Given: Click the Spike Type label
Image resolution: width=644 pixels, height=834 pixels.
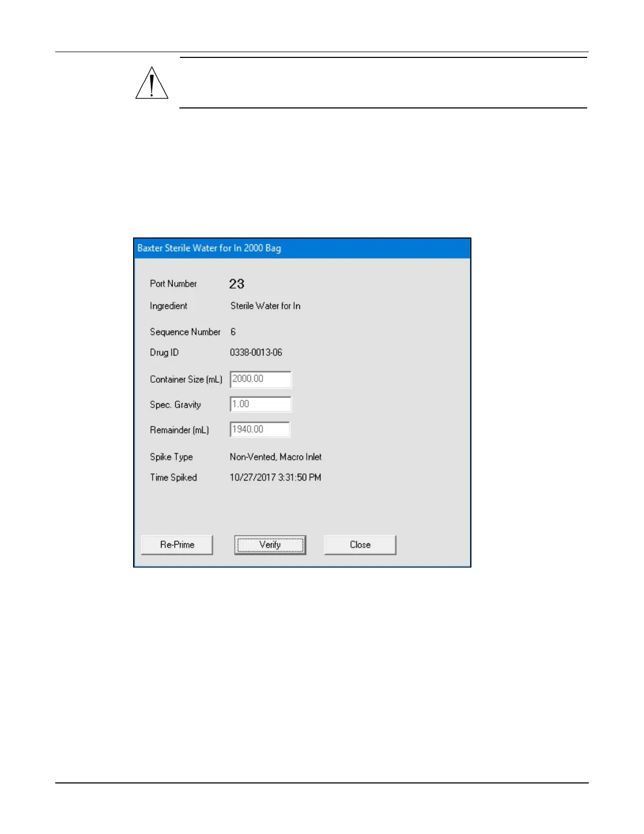Looking at the screenshot, I should pos(171,457).
